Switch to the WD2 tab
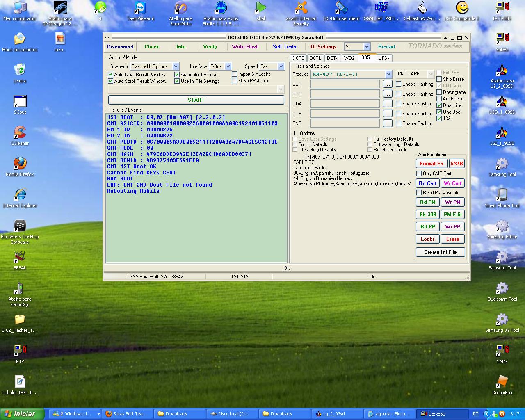 point(349,58)
